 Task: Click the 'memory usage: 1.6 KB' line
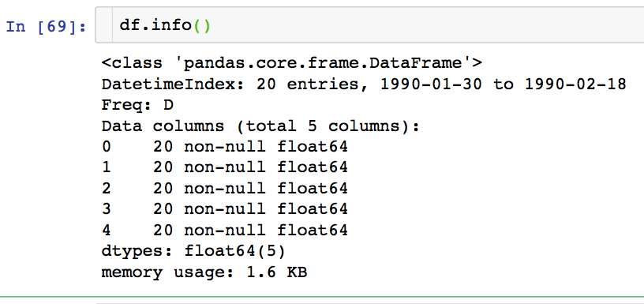click(x=204, y=272)
